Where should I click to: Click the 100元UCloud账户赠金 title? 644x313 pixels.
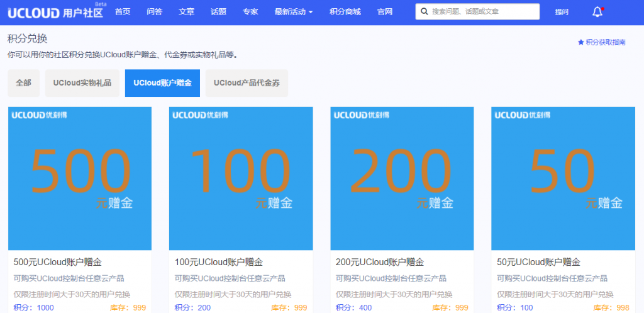(219, 262)
